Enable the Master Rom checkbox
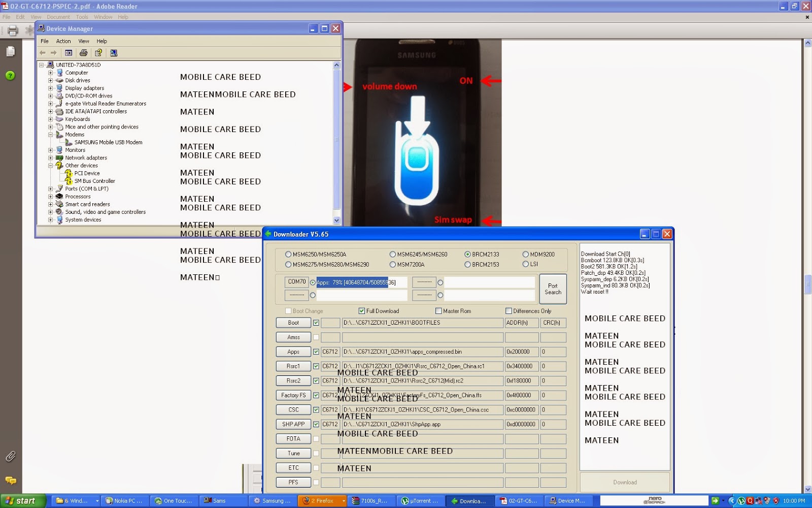The height and width of the screenshot is (508, 812). point(438,310)
